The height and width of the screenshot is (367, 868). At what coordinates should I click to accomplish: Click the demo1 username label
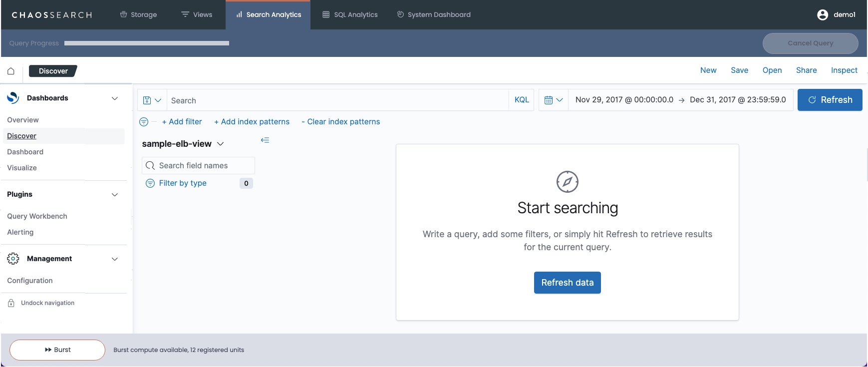pos(844,15)
